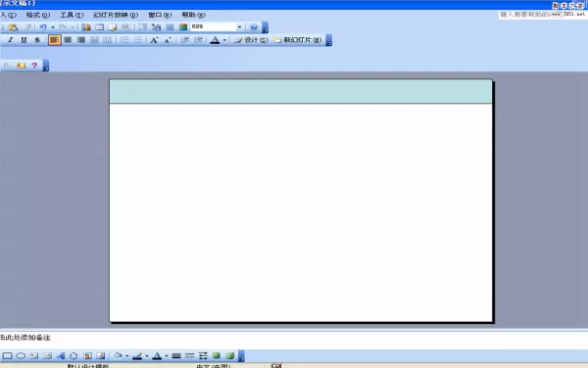Toggle bulleted list formatting
Image resolution: width=588 pixels, height=368 pixels.
click(137, 40)
